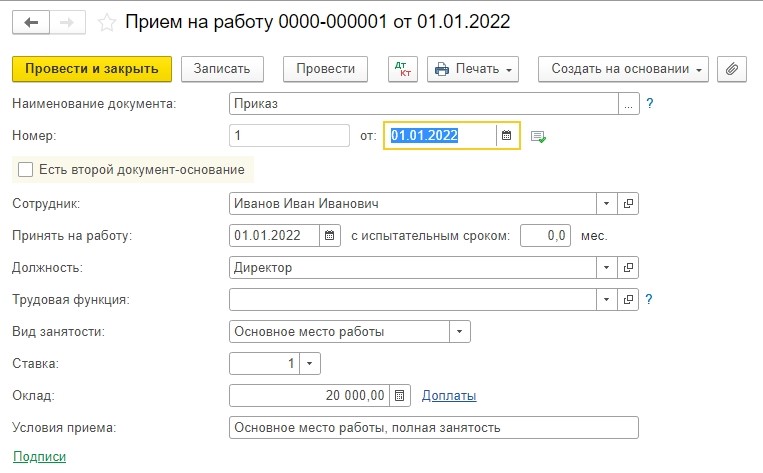Open 'Создать на основании' dropdown
The image size is (763, 473).
tap(623, 69)
